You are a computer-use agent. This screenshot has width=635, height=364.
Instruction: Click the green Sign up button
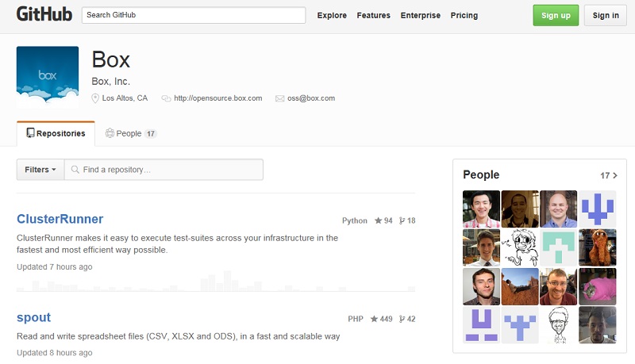coord(556,15)
